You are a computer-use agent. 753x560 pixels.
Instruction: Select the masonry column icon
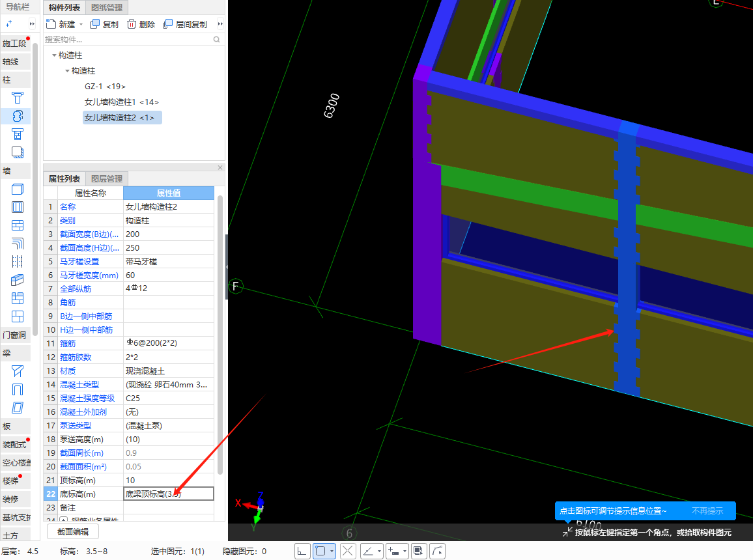click(x=18, y=134)
